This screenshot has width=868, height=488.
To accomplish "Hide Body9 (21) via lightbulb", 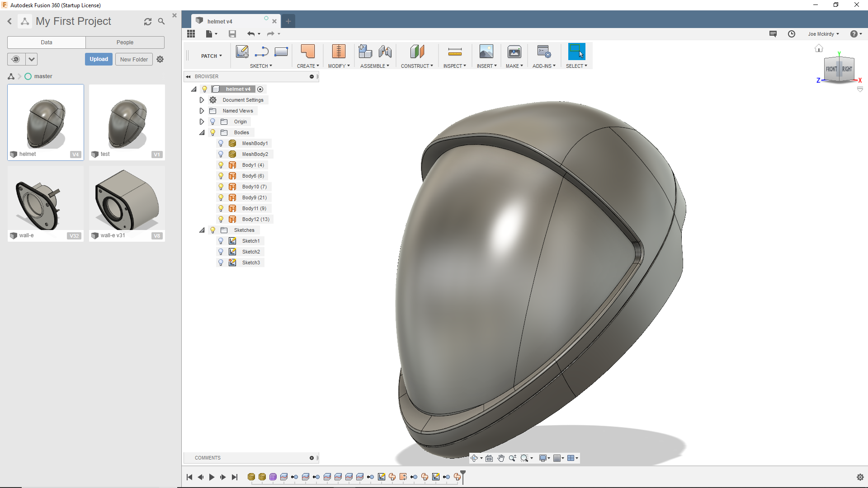I will [x=221, y=197].
